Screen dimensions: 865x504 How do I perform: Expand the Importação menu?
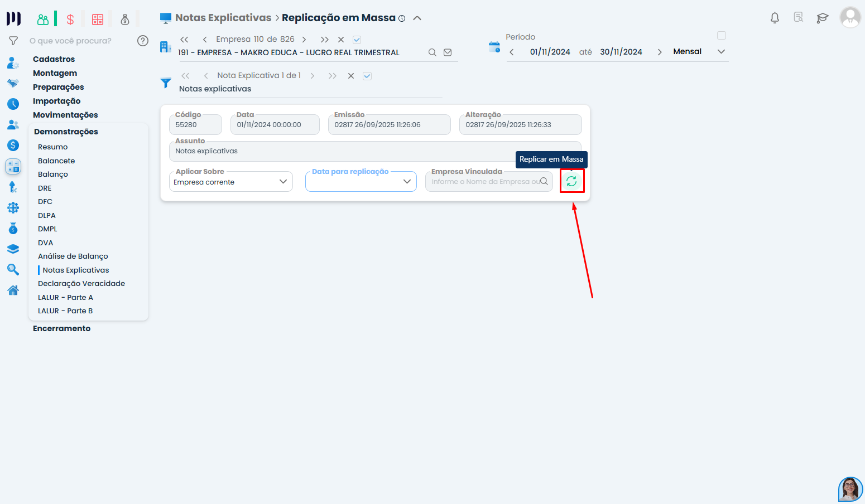click(56, 101)
